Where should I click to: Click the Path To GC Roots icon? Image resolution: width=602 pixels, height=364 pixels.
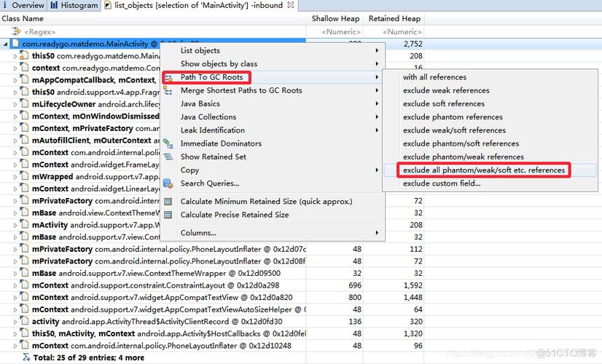[x=168, y=78]
